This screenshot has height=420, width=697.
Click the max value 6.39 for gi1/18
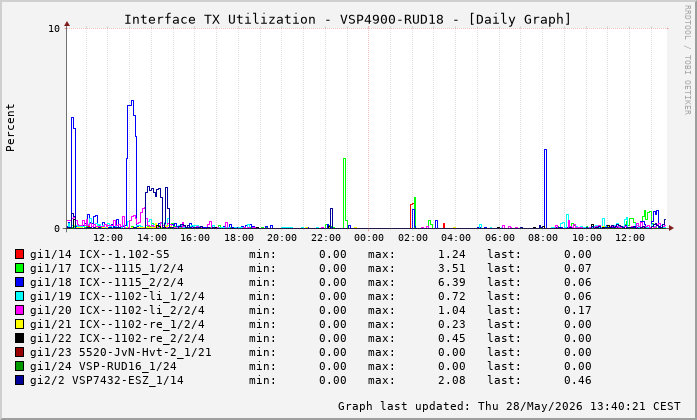coord(452,282)
